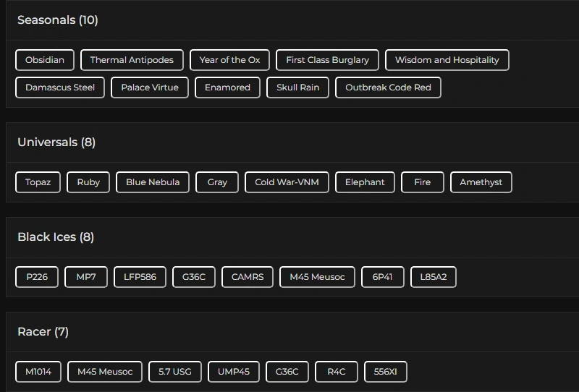Select the Obsidian seasonal tag

pyautogui.click(x=45, y=60)
